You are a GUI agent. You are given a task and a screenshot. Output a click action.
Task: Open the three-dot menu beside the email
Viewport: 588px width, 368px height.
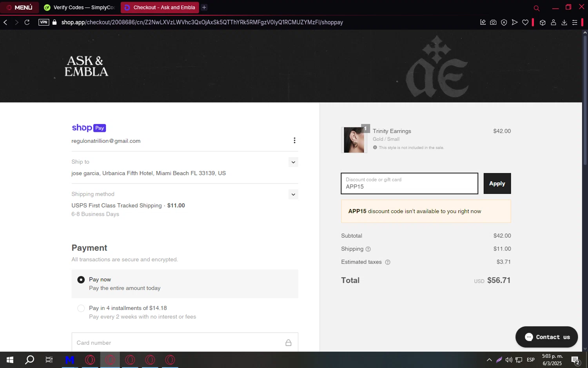[x=294, y=140]
